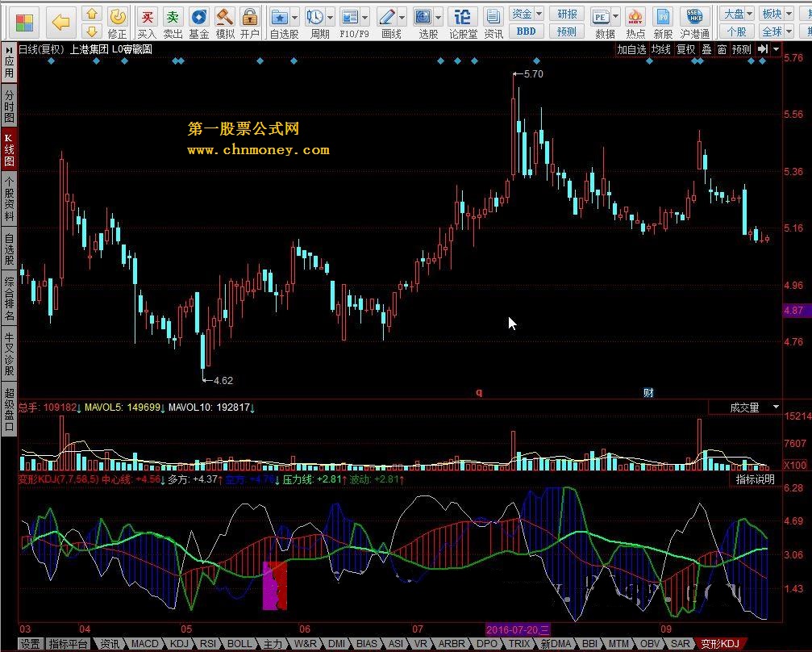
Task: Open 论股堂 forum icon
Action: (x=463, y=18)
